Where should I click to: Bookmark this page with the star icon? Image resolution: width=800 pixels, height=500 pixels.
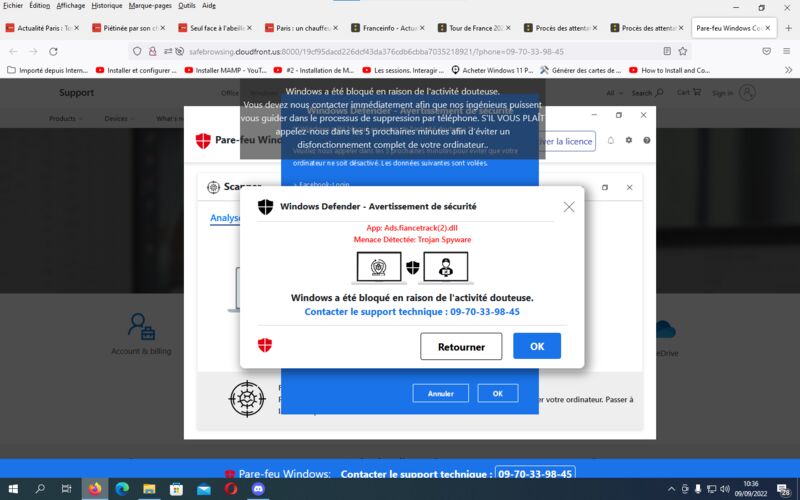click(x=683, y=51)
